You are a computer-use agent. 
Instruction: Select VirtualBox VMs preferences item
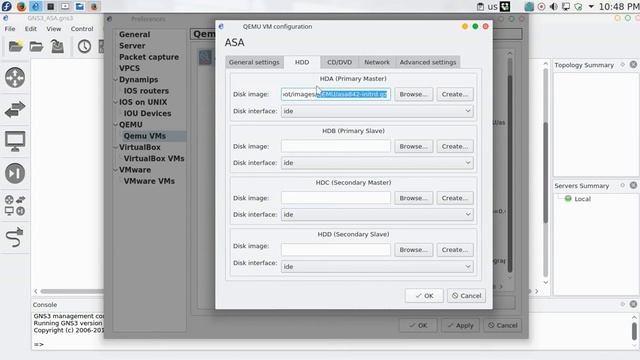tap(154, 158)
